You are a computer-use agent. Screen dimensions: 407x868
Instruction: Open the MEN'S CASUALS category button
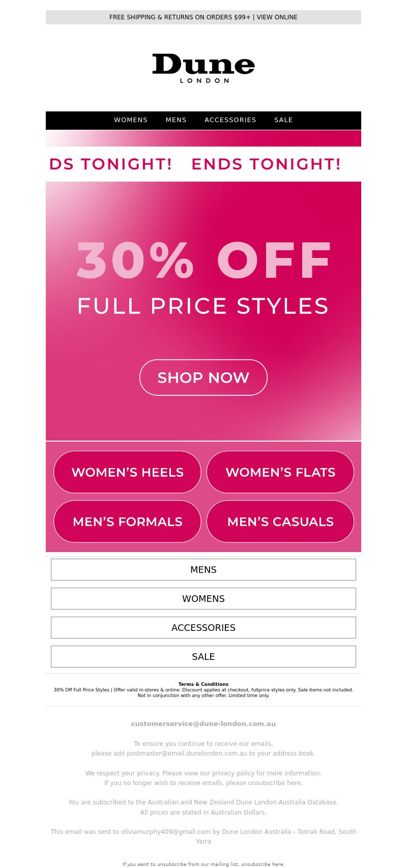tap(280, 522)
